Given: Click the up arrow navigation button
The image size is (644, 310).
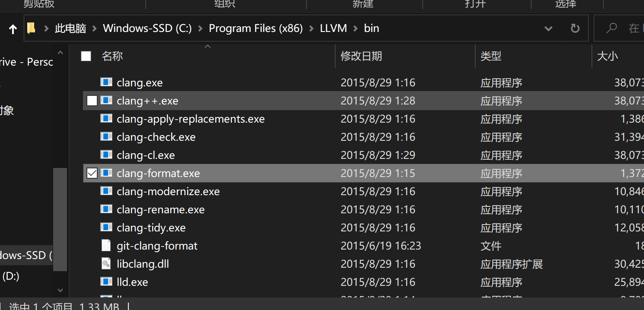Looking at the screenshot, I should pyautogui.click(x=13, y=29).
